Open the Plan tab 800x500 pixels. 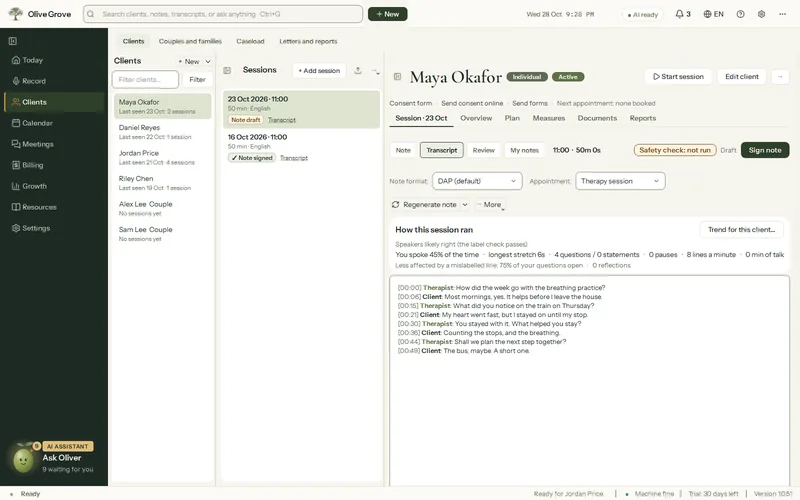512,118
